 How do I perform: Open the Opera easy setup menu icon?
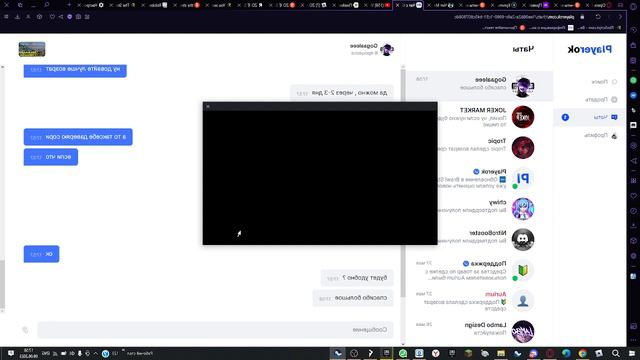6,17
